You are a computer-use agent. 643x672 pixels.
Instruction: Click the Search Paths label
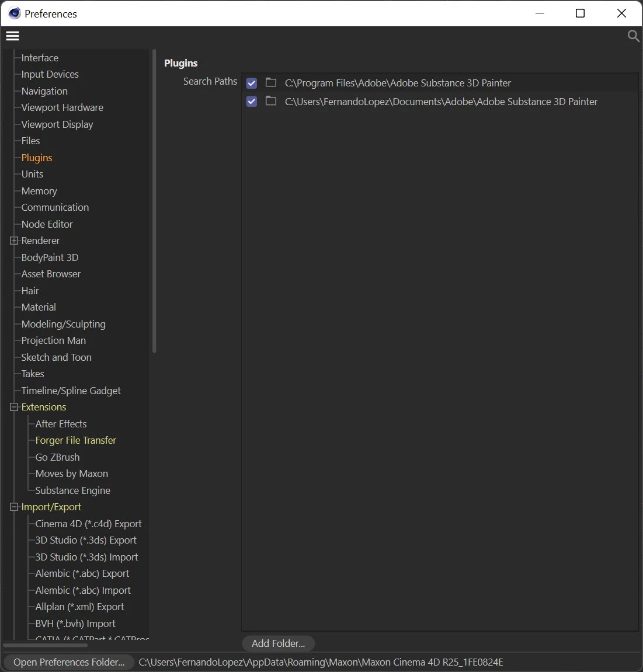[210, 81]
